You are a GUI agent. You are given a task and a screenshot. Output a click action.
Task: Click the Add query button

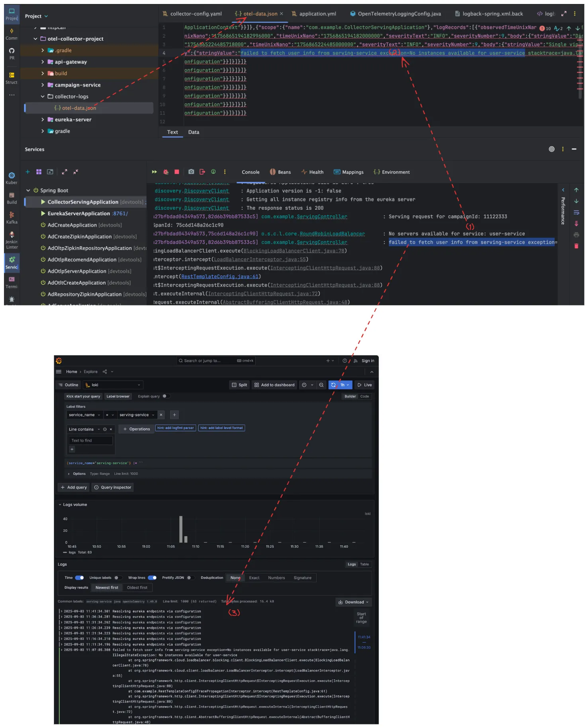[x=74, y=487]
